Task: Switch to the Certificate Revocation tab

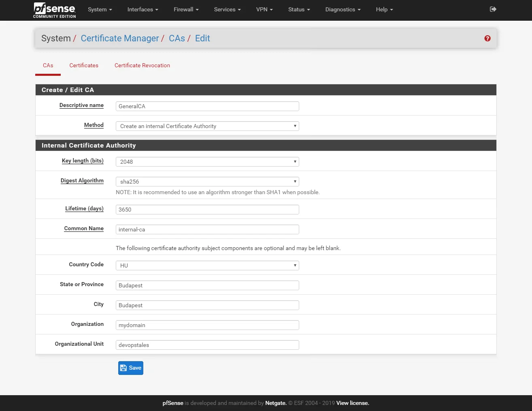Action: pyautogui.click(x=142, y=65)
